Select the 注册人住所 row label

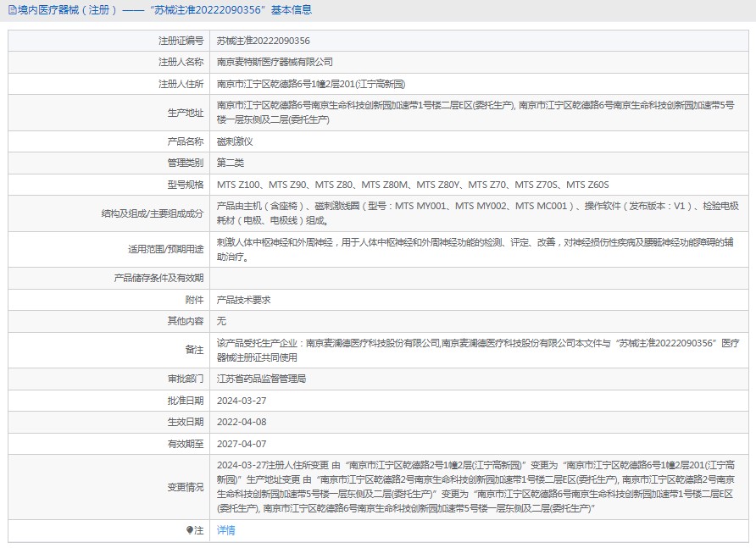tap(181, 84)
